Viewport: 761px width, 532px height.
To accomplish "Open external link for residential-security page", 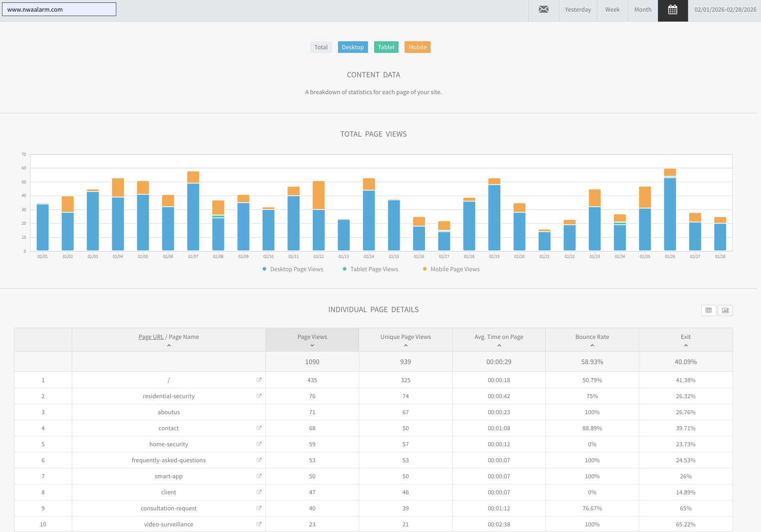I will [x=259, y=396].
